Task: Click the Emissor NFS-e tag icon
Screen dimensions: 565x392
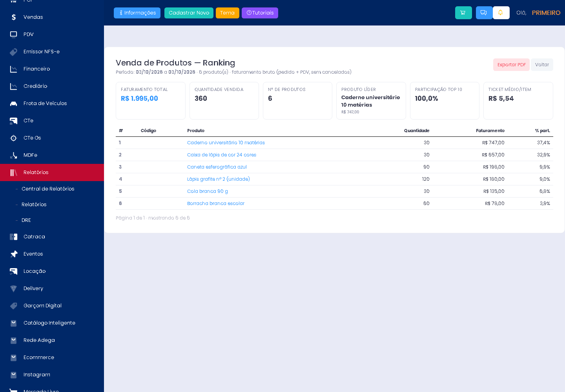Action: 13,52
